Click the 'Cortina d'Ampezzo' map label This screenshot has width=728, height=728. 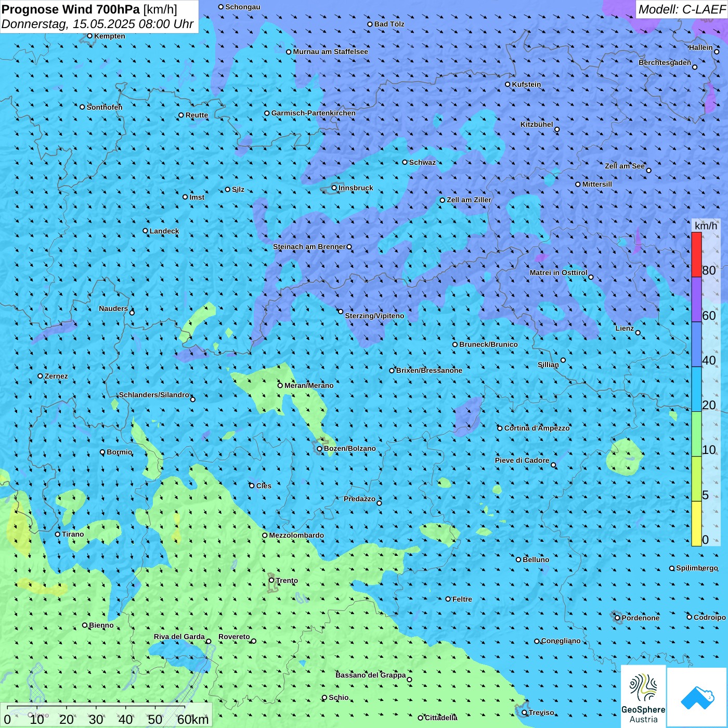pyautogui.click(x=537, y=428)
